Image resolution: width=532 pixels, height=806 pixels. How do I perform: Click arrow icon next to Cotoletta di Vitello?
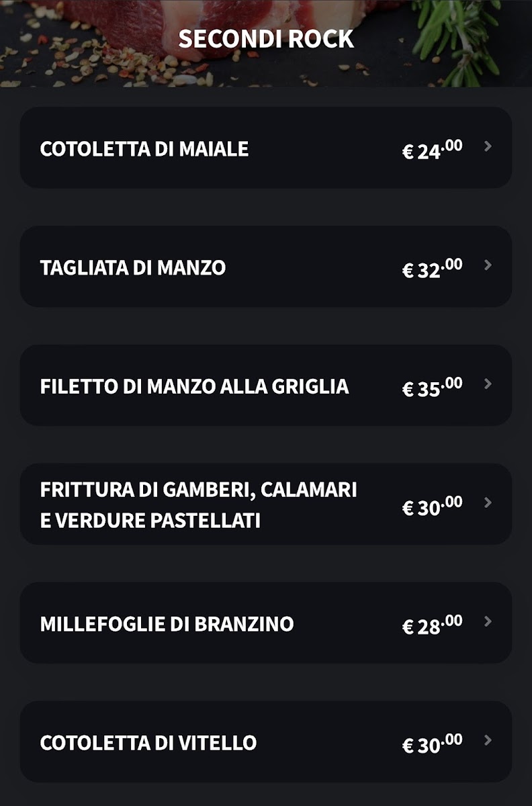point(488,741)
